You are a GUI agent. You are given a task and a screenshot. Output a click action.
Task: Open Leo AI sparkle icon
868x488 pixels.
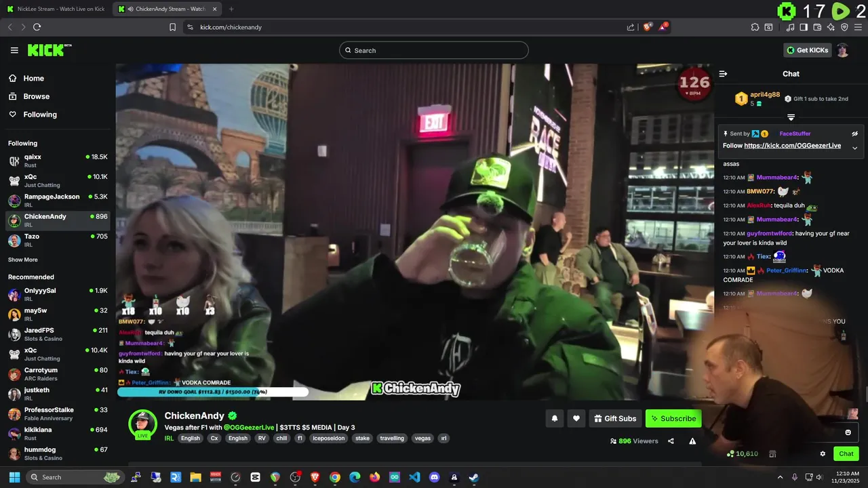(x=831, y=27)
